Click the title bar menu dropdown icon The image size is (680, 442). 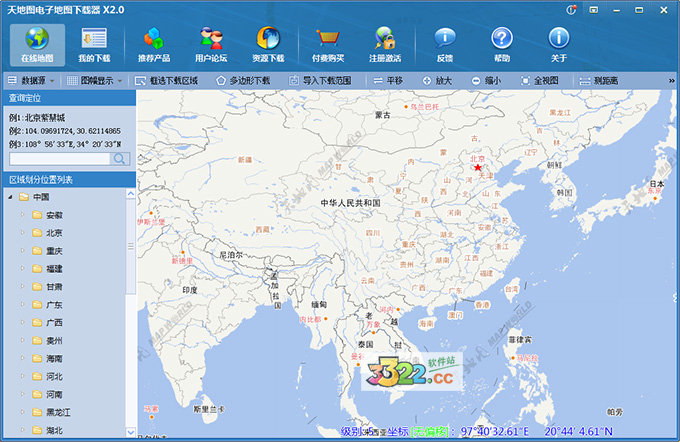coord(594,10)
